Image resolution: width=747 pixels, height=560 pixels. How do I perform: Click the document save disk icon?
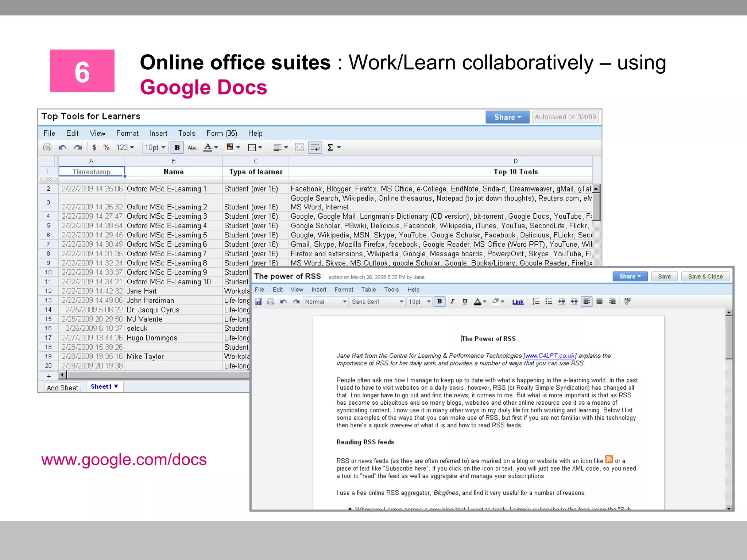[x=258, y=302]
